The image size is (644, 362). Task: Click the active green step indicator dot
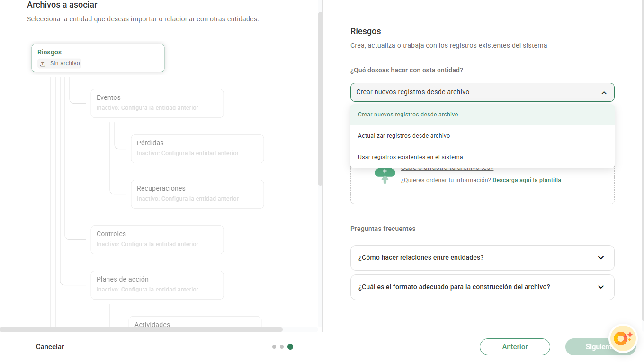290,347
